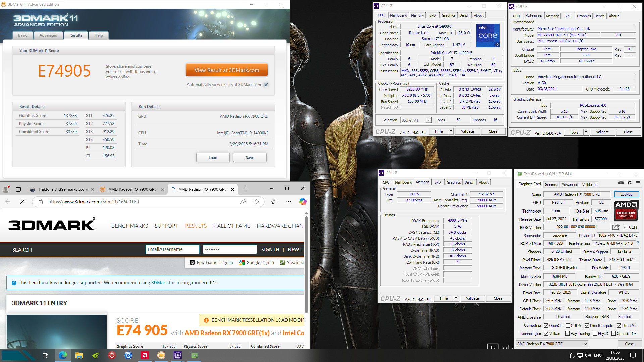Expand Tools dropdown arrow in CPU-Z Mainboard window
This screenshot has width=644, height=362.
(586, 132)
